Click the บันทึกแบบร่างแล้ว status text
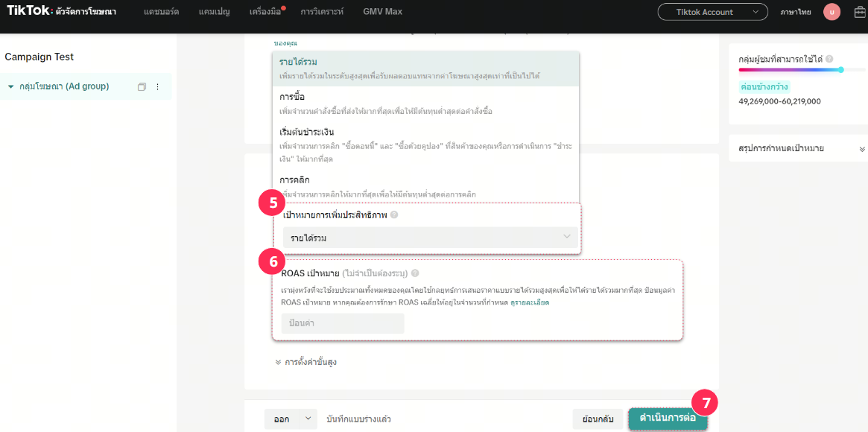 click(x=358, y=419)
